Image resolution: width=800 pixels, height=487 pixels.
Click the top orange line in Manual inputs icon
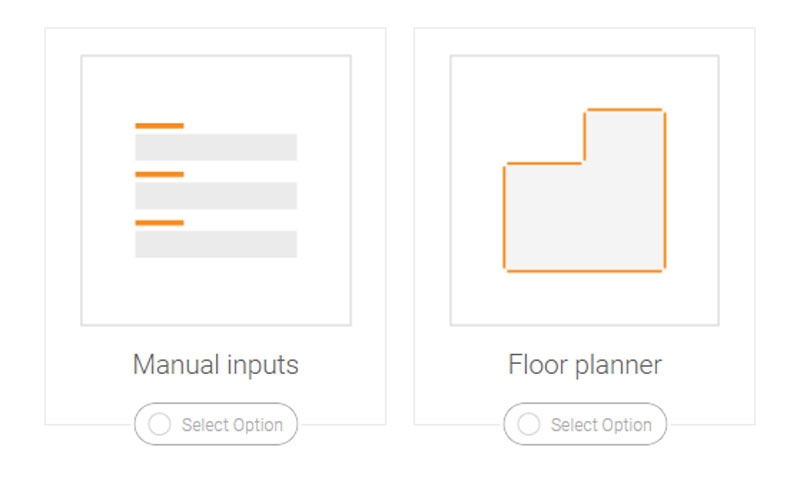pos(159,126)
